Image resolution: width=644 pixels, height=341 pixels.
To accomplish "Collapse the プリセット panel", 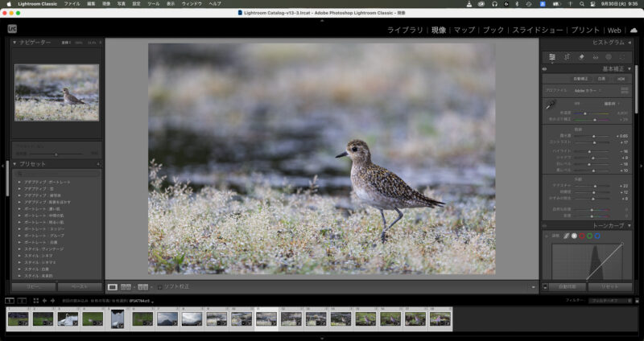I will click(x=14, y=163).
